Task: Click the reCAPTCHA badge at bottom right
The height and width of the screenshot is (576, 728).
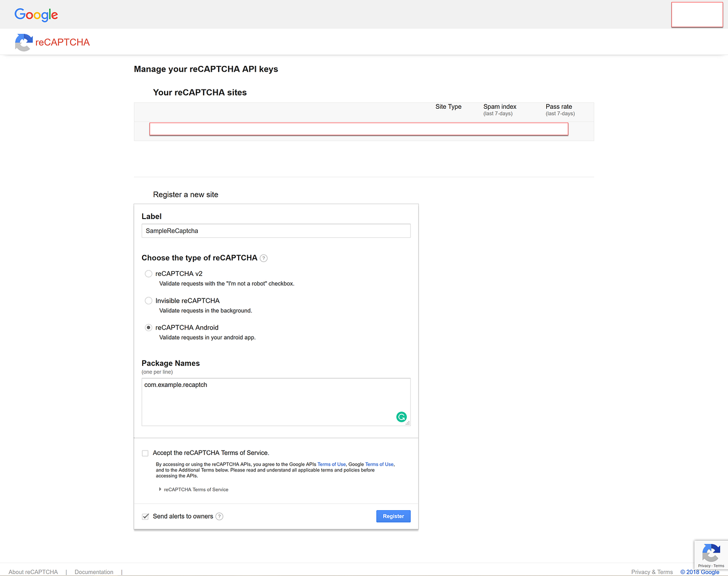Action: coord(711,555)
